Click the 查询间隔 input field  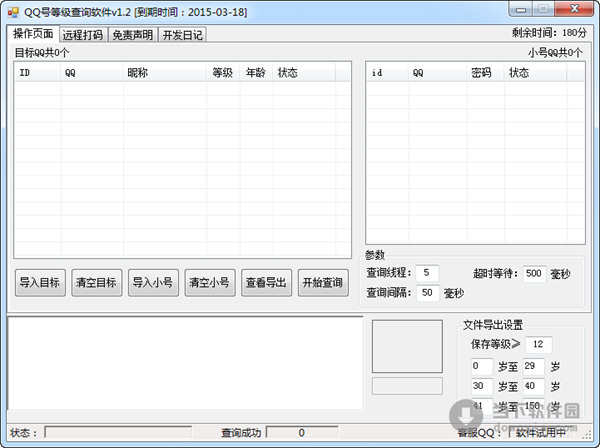[x=427, y=293]
